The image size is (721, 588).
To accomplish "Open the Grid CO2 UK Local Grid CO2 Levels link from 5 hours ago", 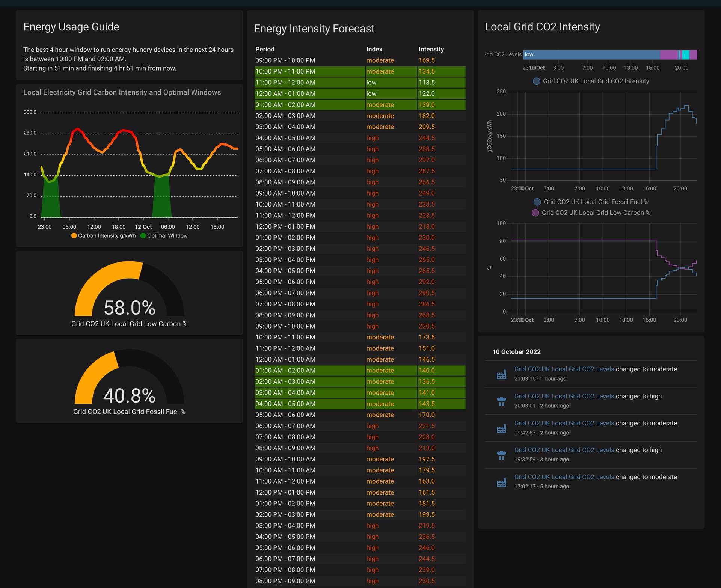I will pyautogui.click(x=564, y=476).
